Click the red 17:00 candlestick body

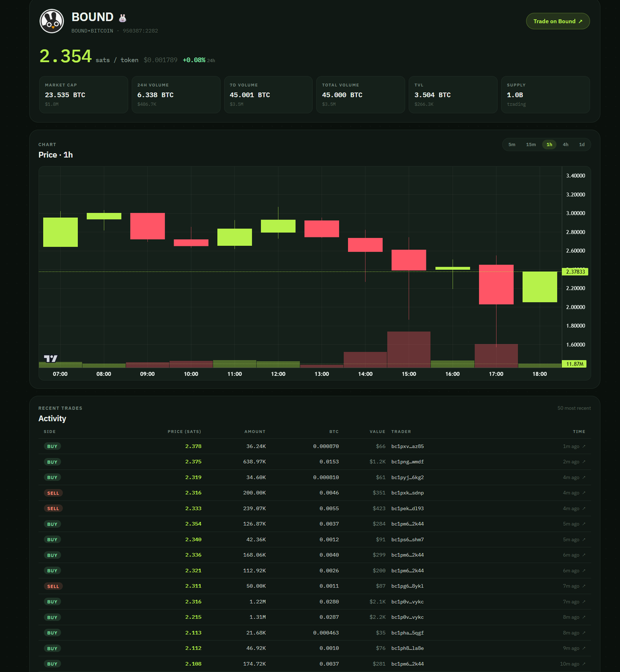496,284
